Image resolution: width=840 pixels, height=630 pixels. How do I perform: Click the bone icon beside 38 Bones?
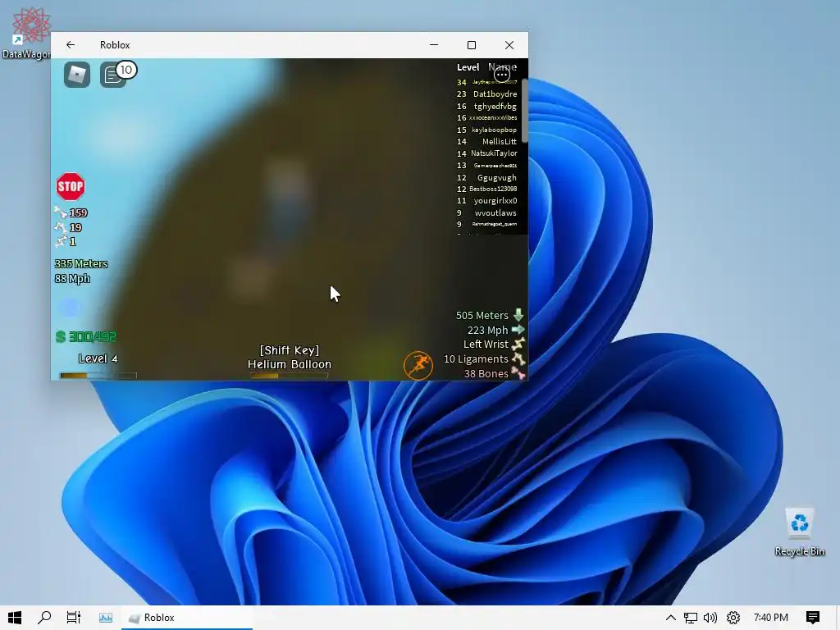point(518,373)
